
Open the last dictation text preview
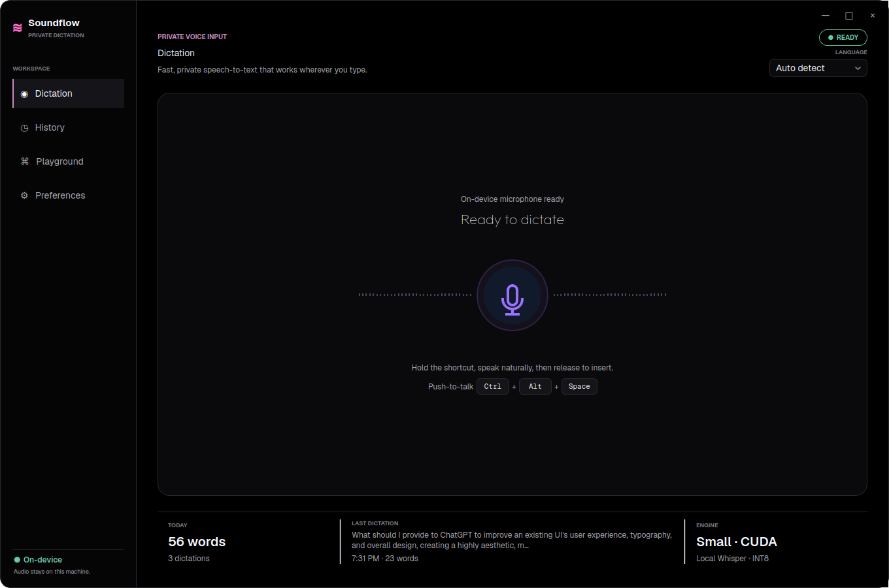point(512,540)
